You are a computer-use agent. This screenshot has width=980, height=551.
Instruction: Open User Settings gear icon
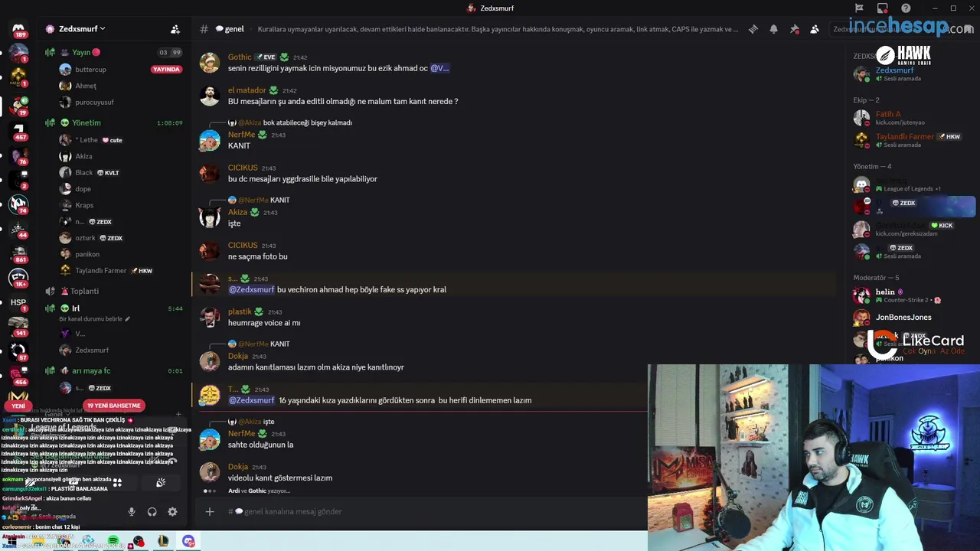[x=172, y=512]
